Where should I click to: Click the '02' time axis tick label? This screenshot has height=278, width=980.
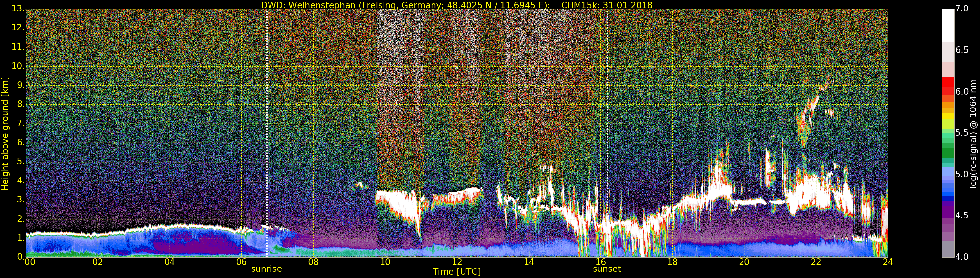98,262
